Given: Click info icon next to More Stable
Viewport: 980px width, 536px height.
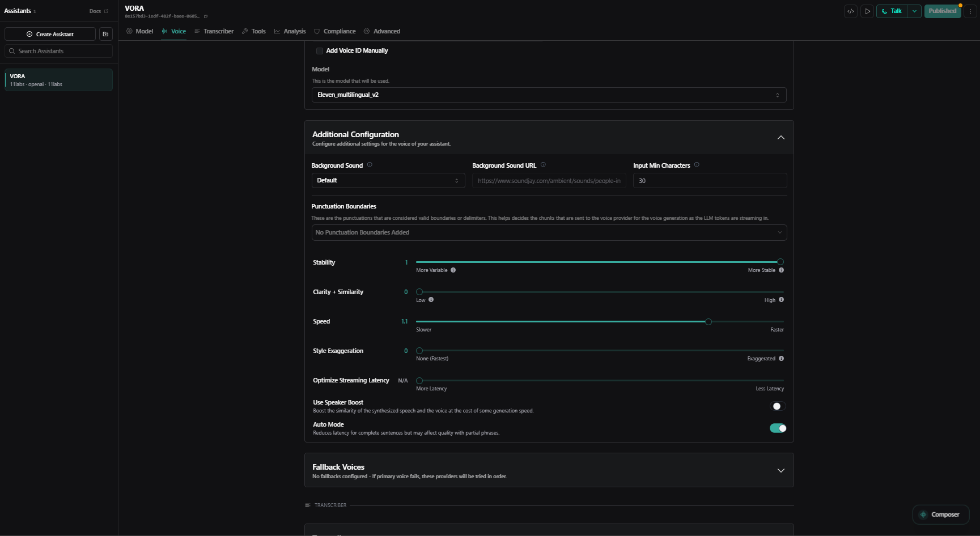Looking at the screenshot, I should 781,270.
